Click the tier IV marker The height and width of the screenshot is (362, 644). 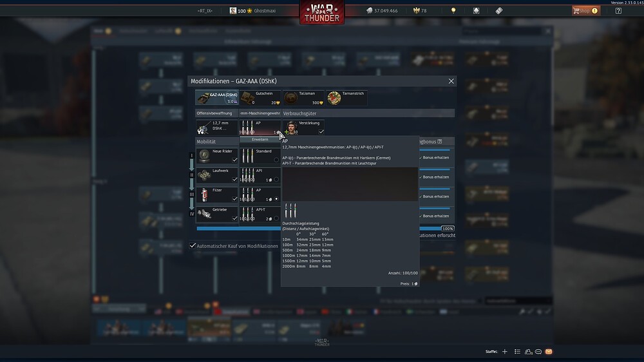pyautogui.click(x=191, y=214)
